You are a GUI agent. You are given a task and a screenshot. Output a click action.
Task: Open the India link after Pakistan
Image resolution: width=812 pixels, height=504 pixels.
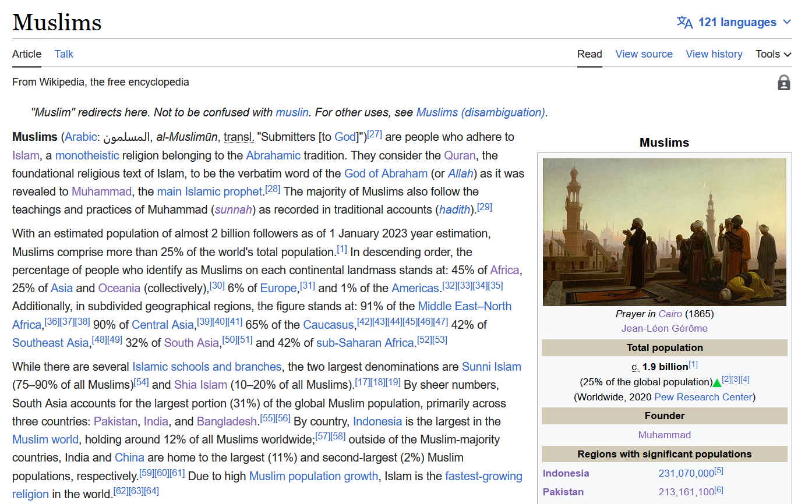156,421
